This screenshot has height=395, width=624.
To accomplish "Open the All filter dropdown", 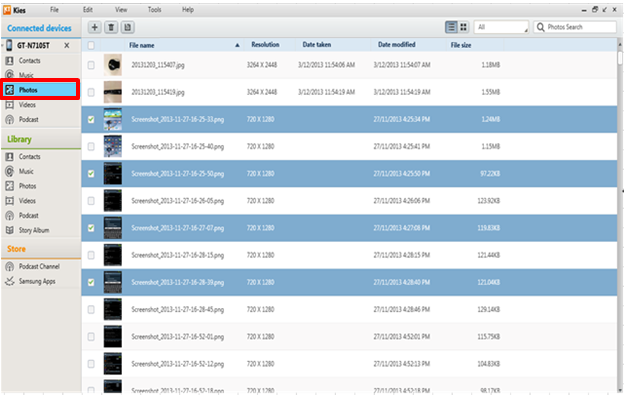I will 501,27.
